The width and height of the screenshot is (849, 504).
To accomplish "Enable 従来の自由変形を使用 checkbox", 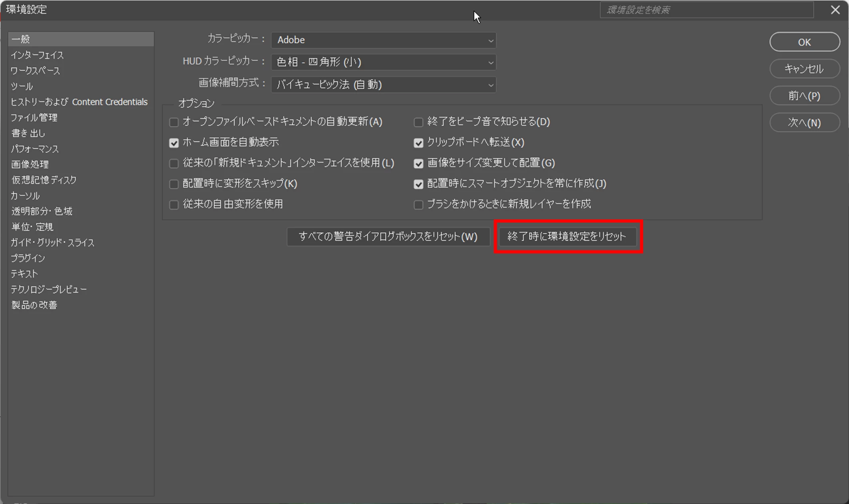I will point(174,205).
